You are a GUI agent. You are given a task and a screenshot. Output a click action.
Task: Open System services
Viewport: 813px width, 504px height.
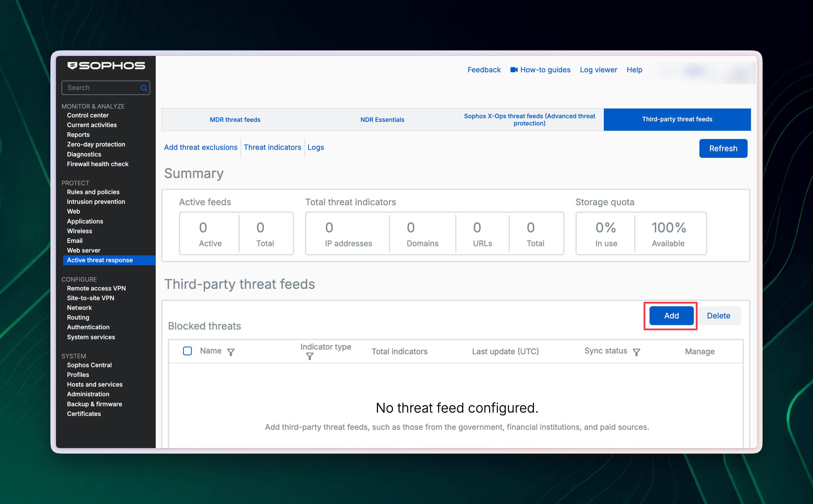click(x=91, y=337)
